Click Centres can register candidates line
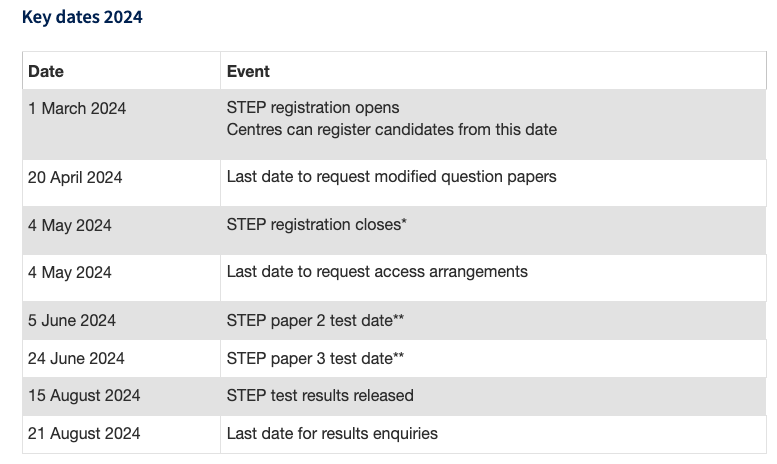Screen dimensions: 777x464 point(392,129)
